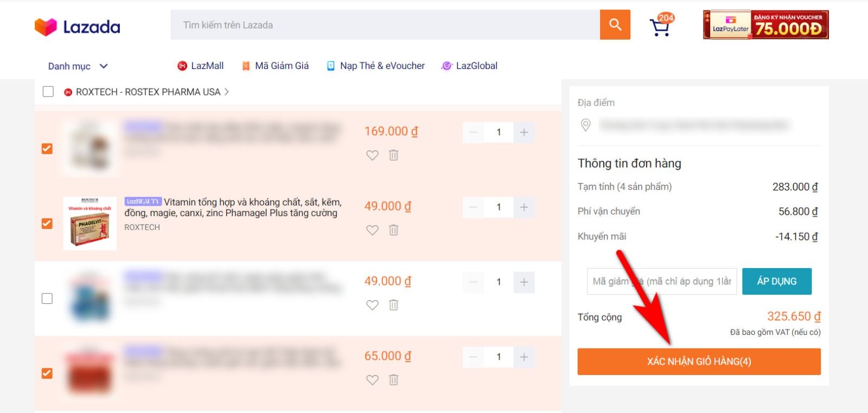The width and height of the screenshot is (868, 413).
Task: Click the Khuyến mãi -14.150 đ value
Action: pyautogui.click(x=796, y=237)
